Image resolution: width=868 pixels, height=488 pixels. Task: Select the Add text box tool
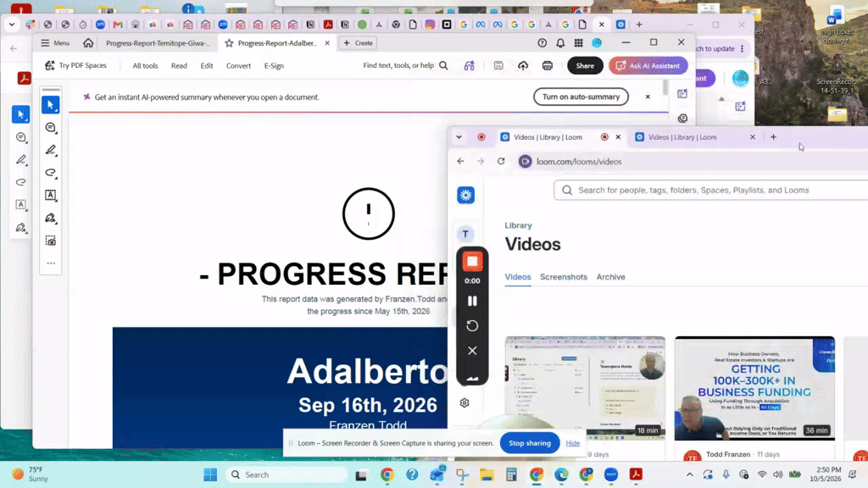[51, 196]
